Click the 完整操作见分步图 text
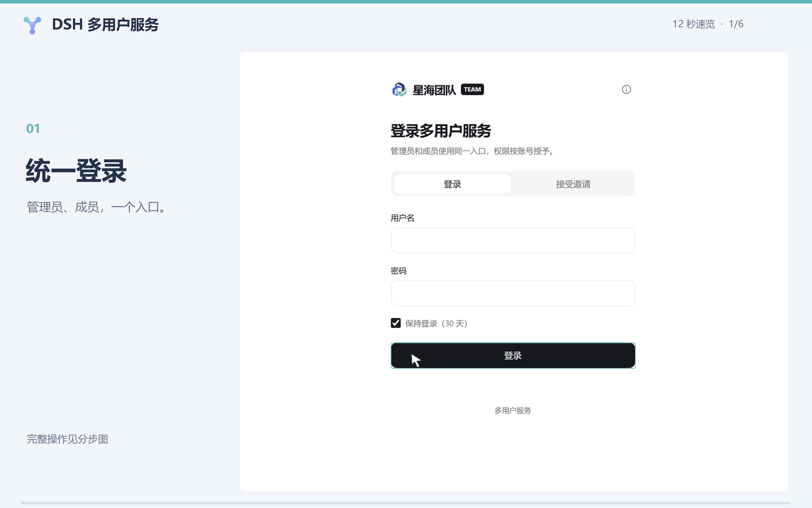 click(x=67, y=439)
